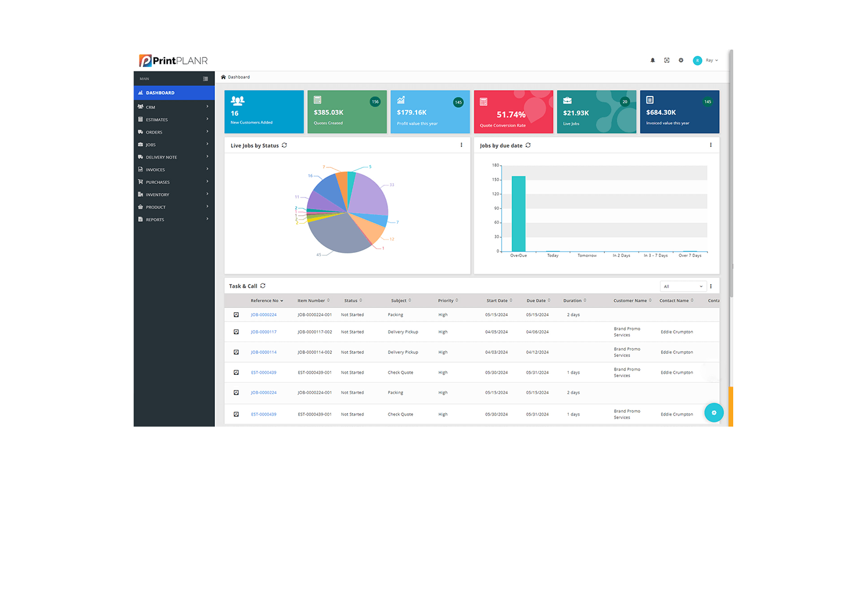Refresh the Task & Call list
This screenshot has height=594, width=868.
(263, 285)
